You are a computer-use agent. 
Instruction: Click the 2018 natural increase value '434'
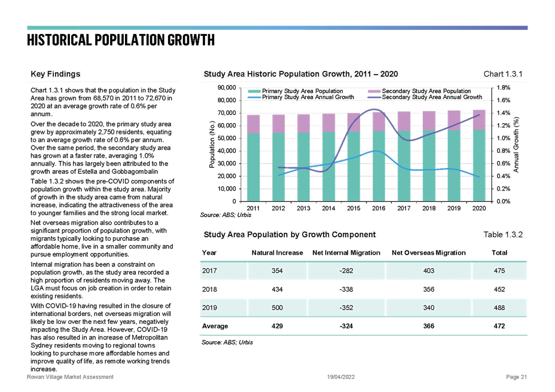click(x=277, y=289)
